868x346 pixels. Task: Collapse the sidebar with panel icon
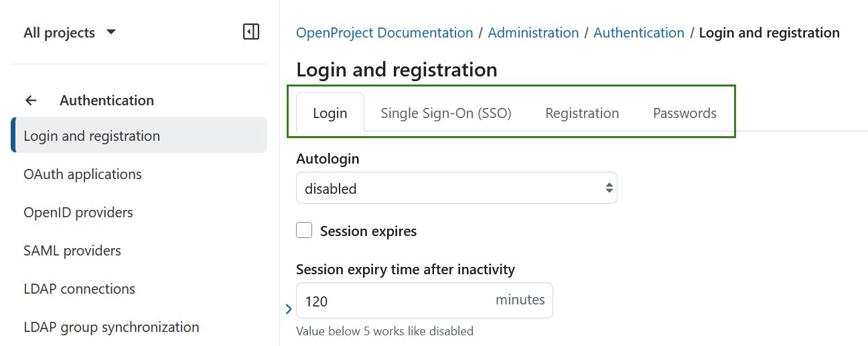pos(250,32)
